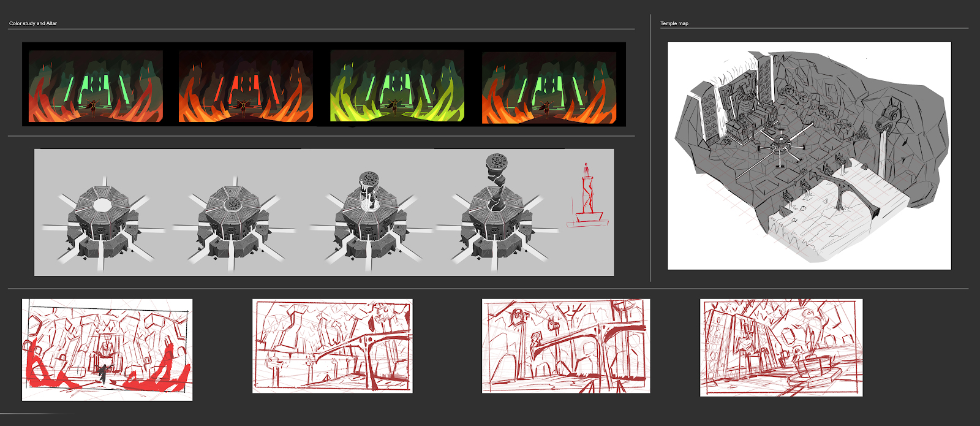This screenshot has width=980, height=426.
Task: Select the central altar in the temple map
Action: 780,146
